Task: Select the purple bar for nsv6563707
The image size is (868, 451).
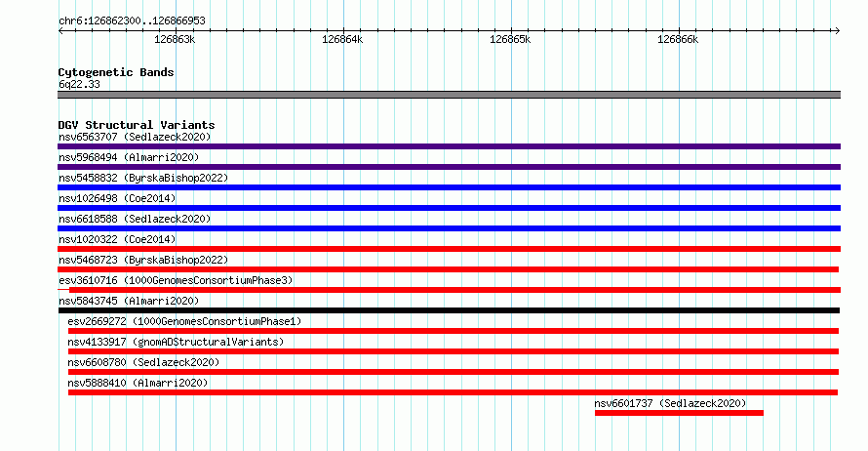Action: (x=449, y=146)
